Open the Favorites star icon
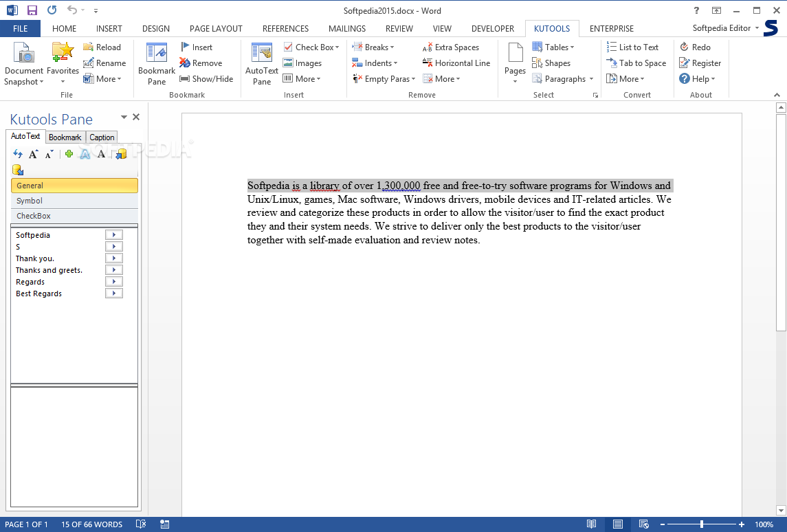Image resolution: width=787 pixels, height=532 pixels. 63,64
